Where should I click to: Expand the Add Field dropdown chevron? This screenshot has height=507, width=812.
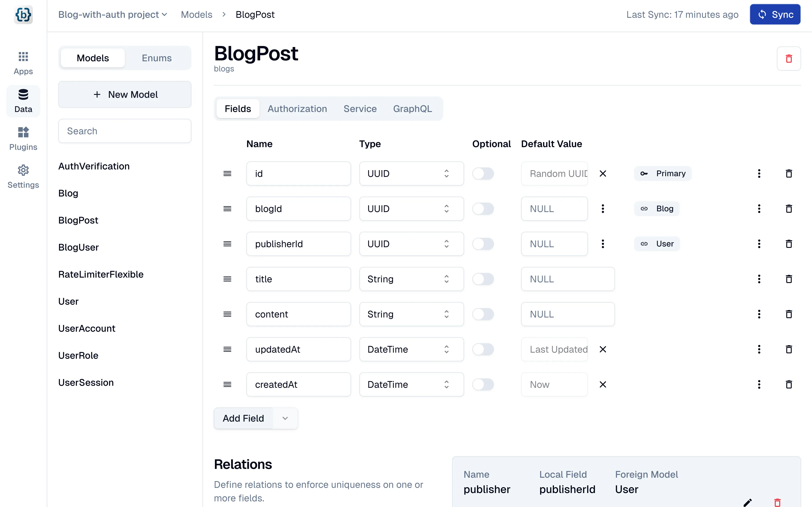click(285, 418)
